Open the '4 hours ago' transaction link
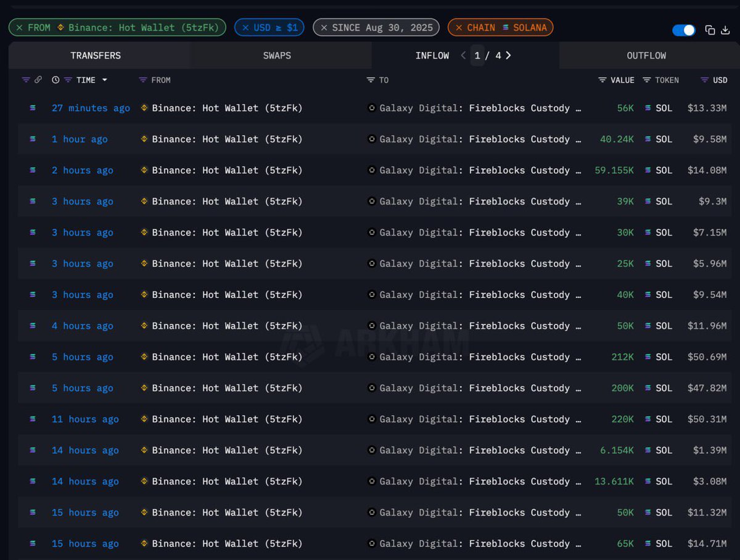This screenshot has width=740, height=560. [x=83, y=326]
